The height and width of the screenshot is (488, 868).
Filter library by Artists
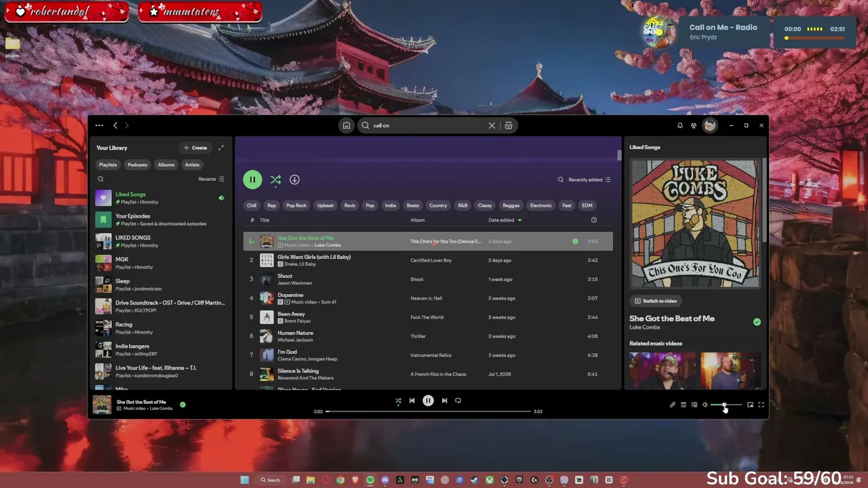[x=192, y=165]
